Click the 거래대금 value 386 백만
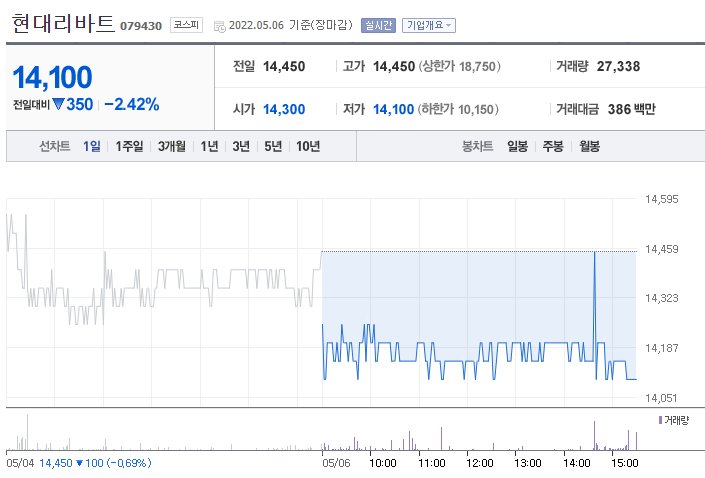 point(632,109)
